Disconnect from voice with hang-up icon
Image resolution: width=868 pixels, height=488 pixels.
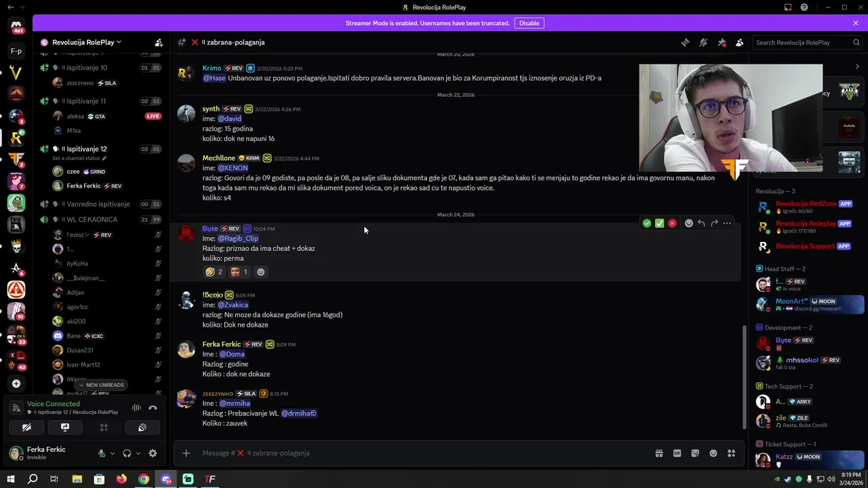coord(153,407)
